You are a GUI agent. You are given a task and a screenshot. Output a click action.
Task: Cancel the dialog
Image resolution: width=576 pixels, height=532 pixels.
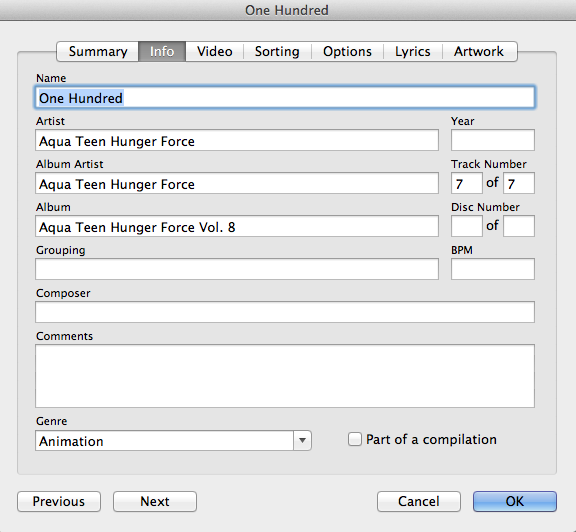point(419,502)
